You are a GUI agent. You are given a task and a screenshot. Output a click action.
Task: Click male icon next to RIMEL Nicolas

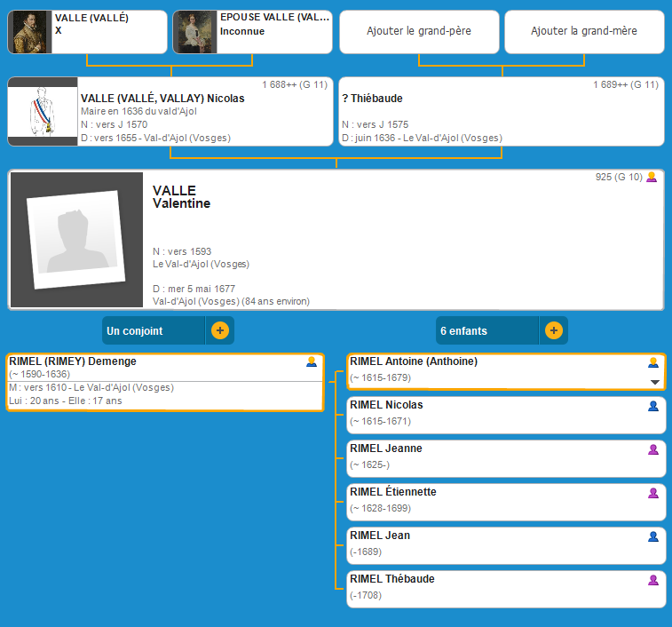click(x=653, y=406)
